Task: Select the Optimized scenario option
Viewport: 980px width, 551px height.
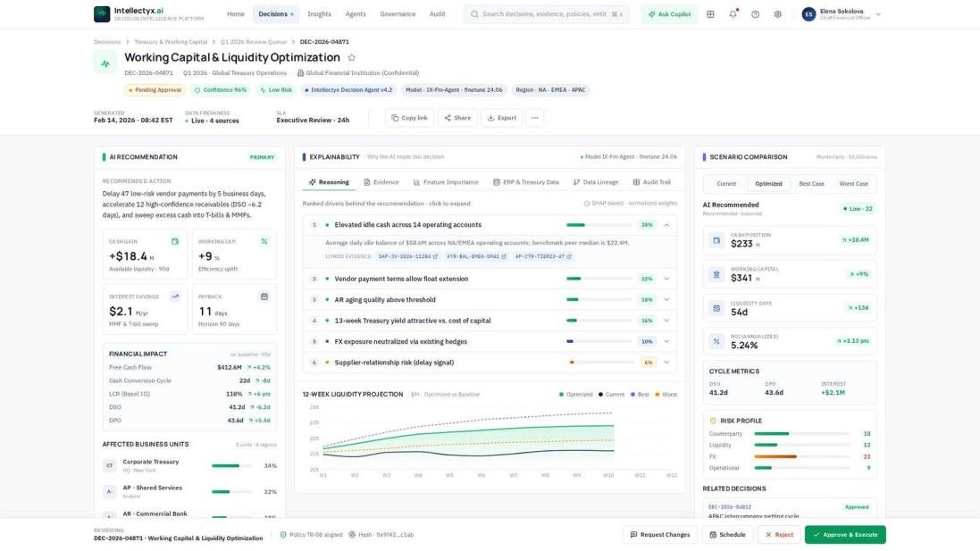Action: coord(768,184)
